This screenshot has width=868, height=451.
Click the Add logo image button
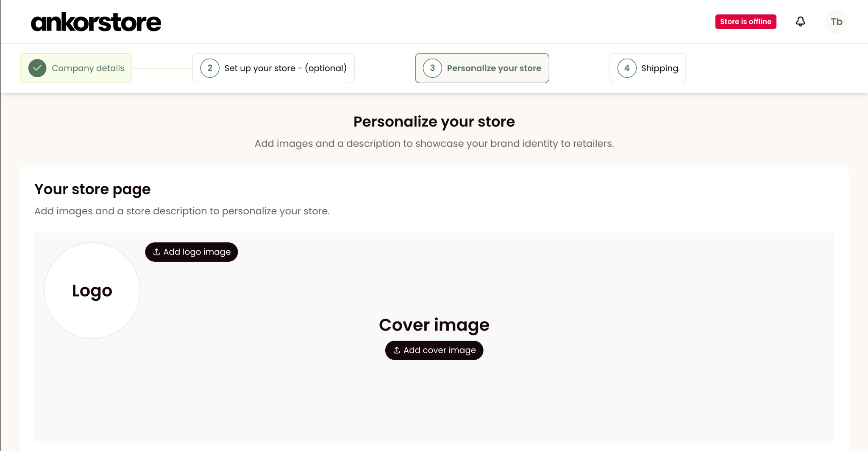tap(192, 252)
